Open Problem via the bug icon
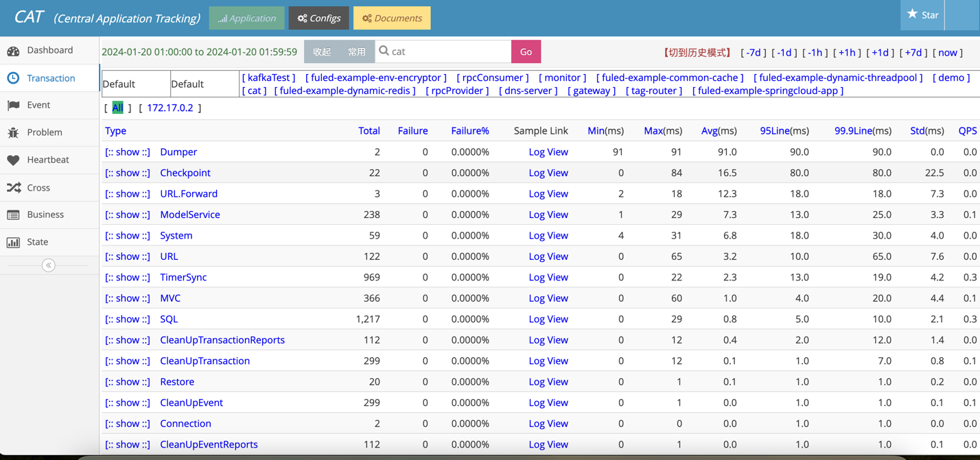This screenshot has height=460, width=980. [x=13, y=132]
